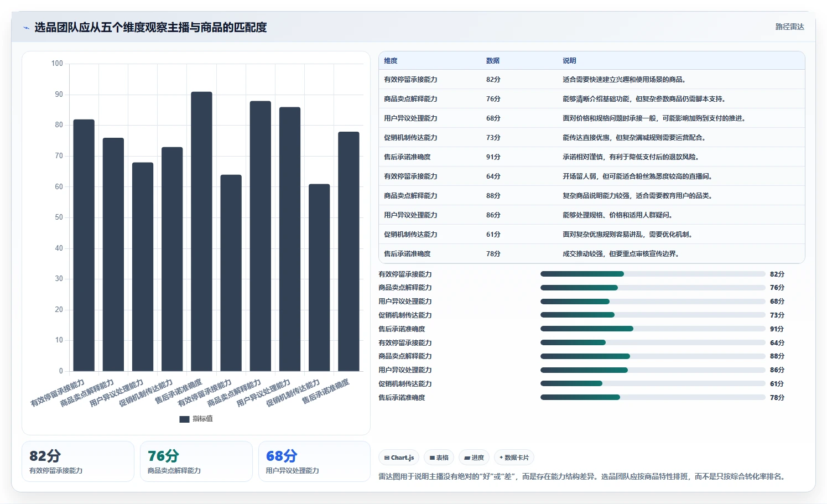The height and width of the screenshot is (504, 827).
Task: Click the 数据 column header
Action: tap(493, 61)
